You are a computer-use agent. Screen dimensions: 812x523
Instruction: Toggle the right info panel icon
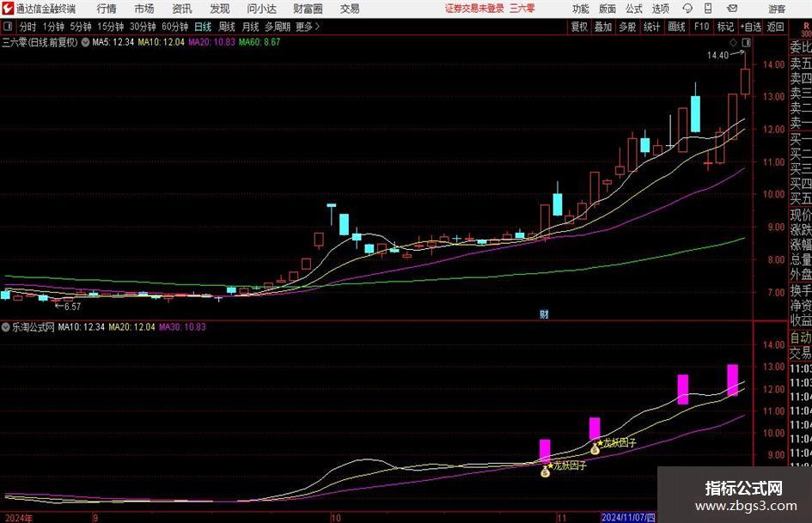pos(746,42)
